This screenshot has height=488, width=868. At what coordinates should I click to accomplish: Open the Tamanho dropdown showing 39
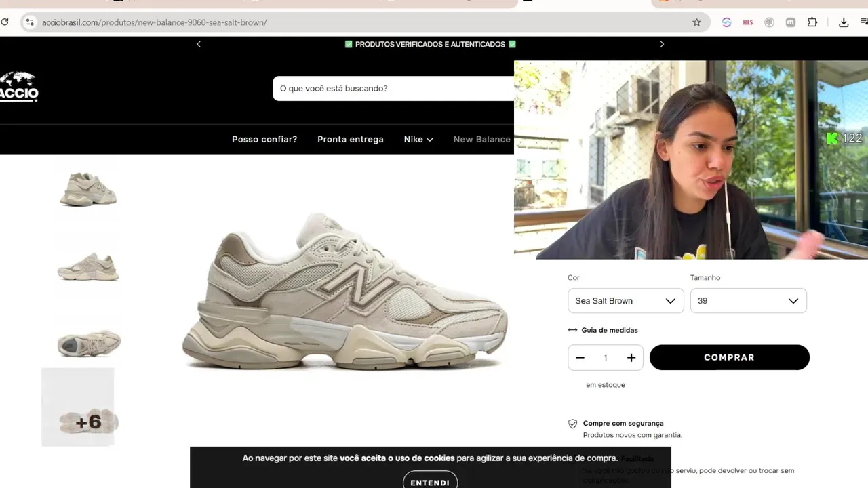[x=748, y=301]
